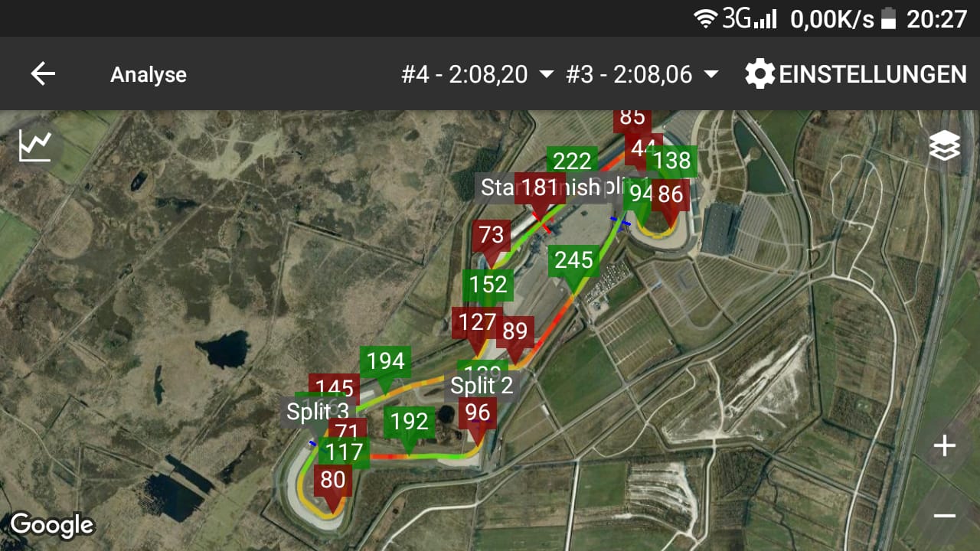Expand the lap #3 - 2:08,06 selector
Viewport: 980px width, 551px height.
click(x=642, y=74)
